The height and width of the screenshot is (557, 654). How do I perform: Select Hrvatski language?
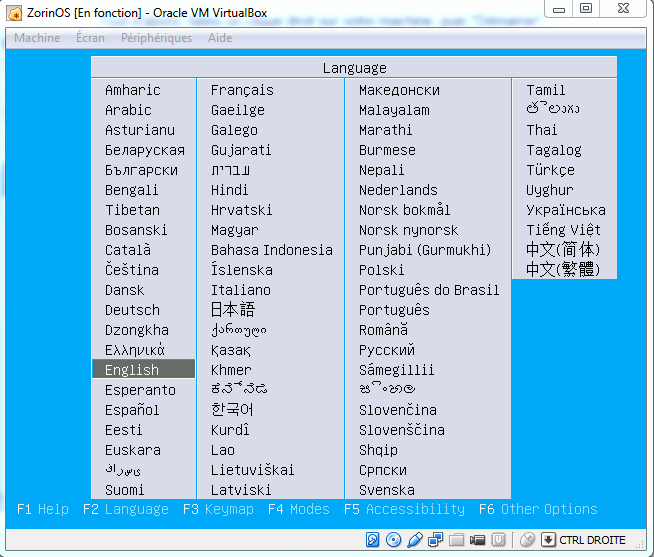pyautogui.click(x=241, y=210)
